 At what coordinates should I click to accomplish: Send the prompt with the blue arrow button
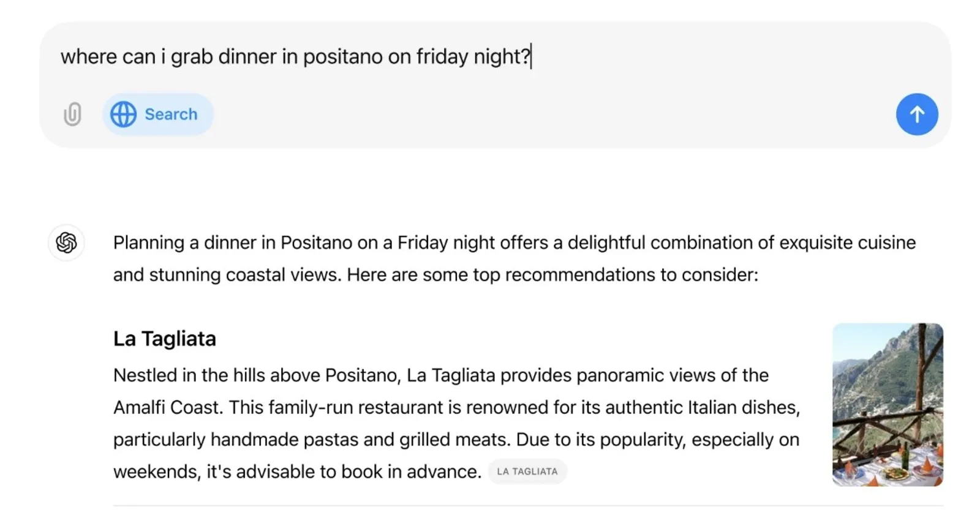pos(917,114)
